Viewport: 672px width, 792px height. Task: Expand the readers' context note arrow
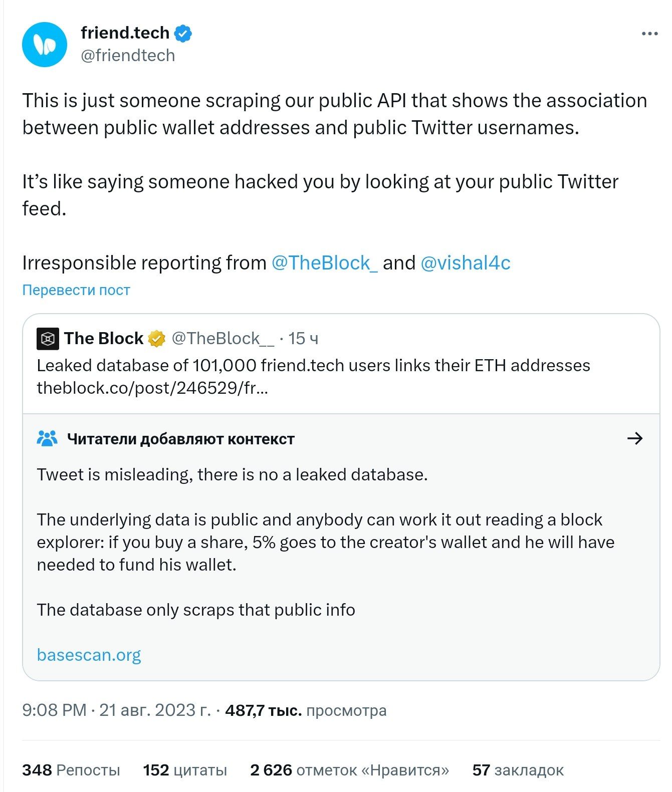(x=635, y=438)
